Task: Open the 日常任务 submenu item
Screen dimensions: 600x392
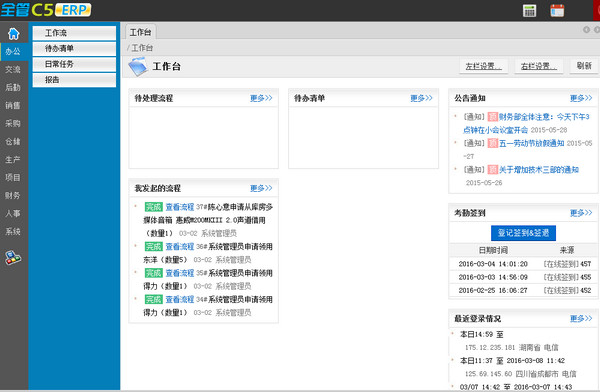Action: click(x=74, y=64)
